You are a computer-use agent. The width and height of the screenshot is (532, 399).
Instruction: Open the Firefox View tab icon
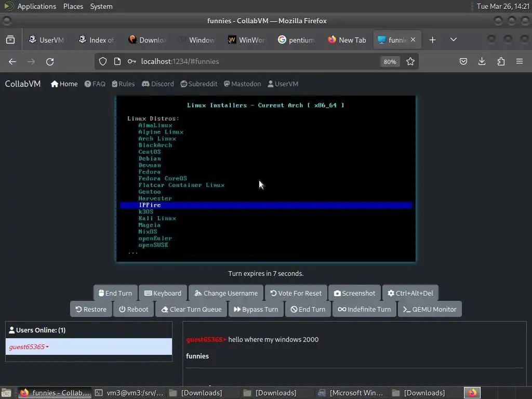point(10,39)
